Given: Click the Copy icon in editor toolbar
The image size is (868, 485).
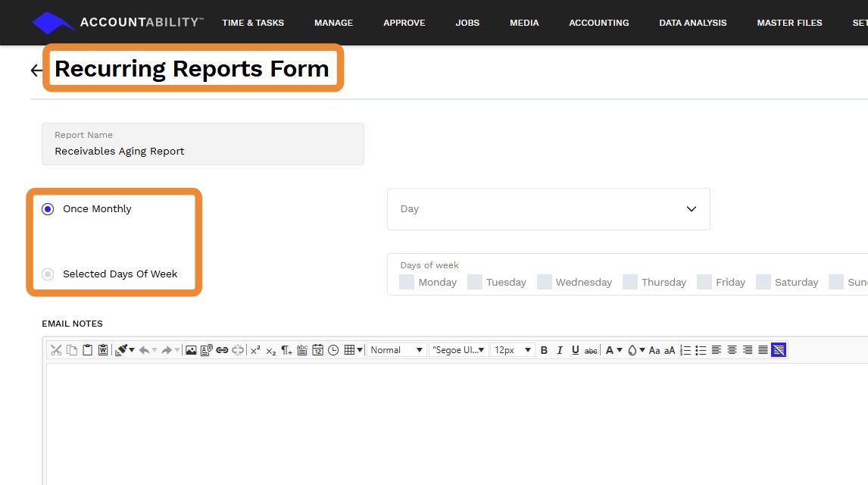Looking at the screenshot, I should point(71,350).
